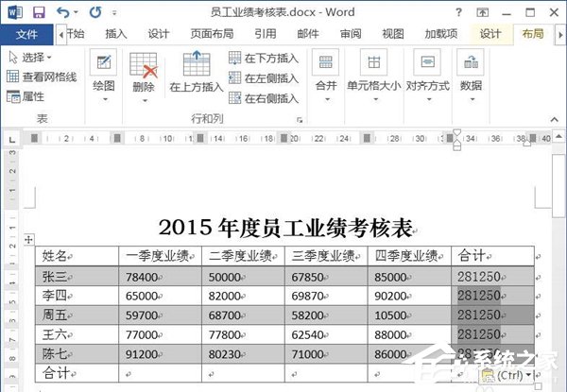Image resolution: width=567 pixels, height=392 pixels.
Task: Expand the 数据 data group
Action: pyautogui.click(x=471, y=76)
